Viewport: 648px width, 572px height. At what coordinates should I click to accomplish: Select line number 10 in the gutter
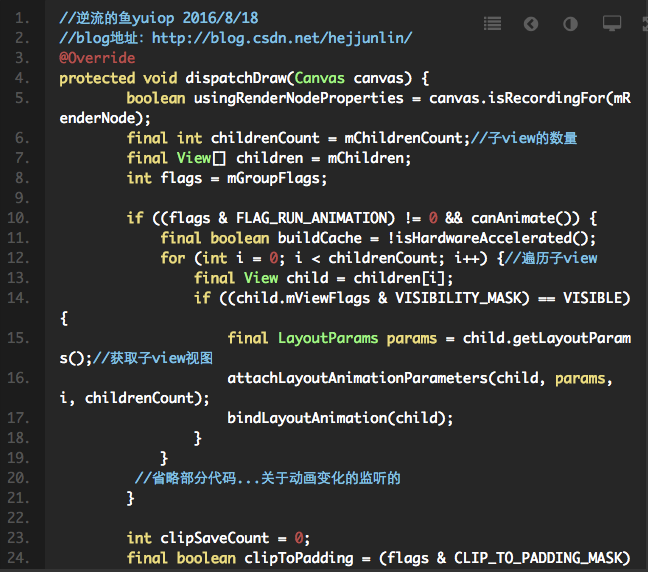click(19, 218)
